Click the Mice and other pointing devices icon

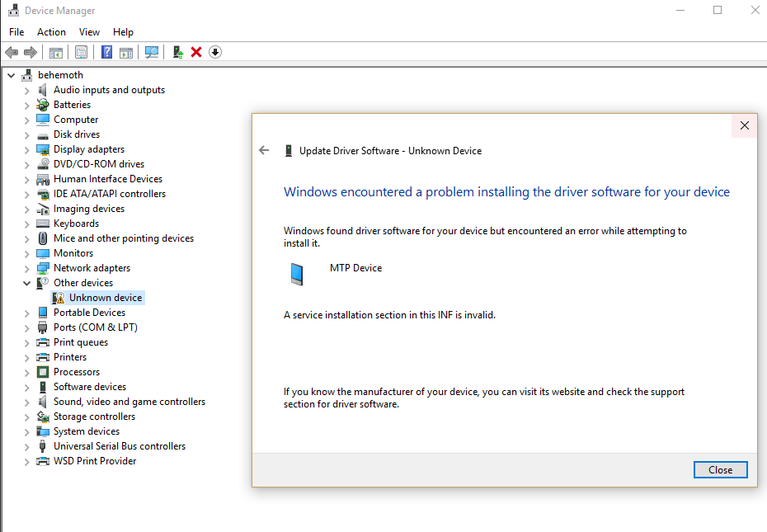[43, 238]
